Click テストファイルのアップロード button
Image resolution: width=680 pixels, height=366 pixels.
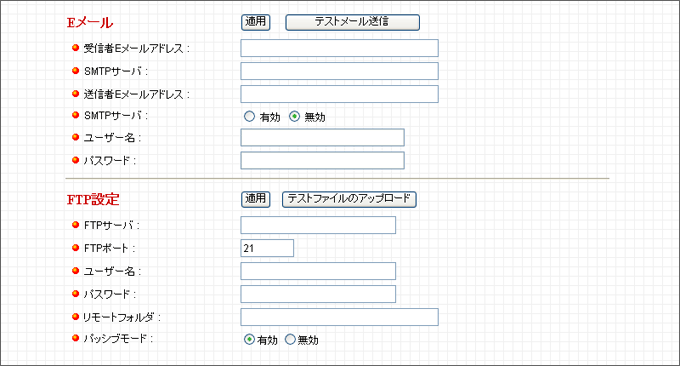coord(349,199)
